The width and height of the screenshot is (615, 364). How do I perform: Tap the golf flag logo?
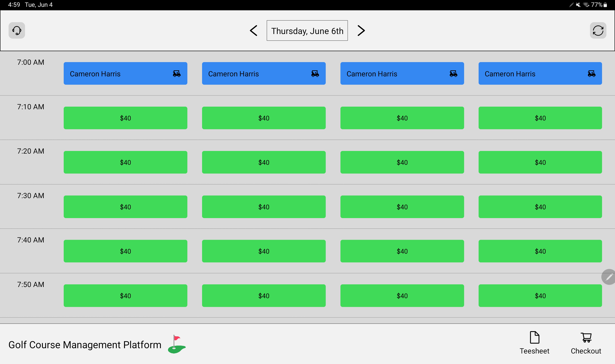pyautogui.click(x=177, y=344)
